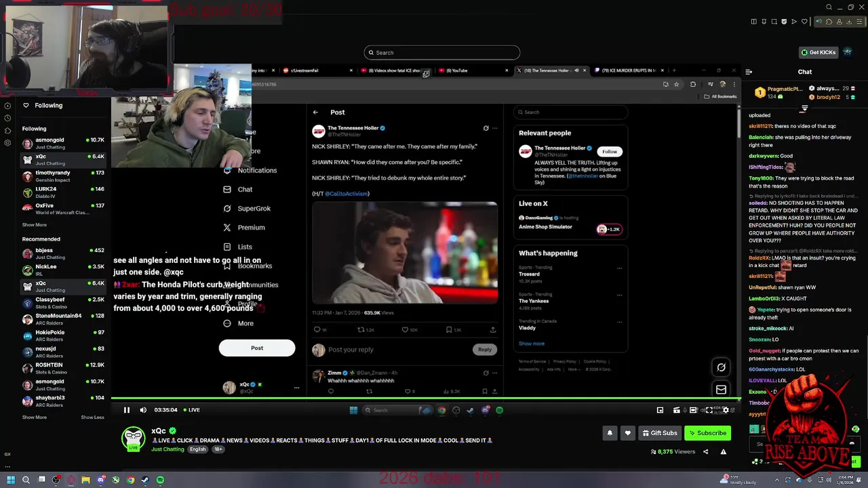Pause the xQc live stream

[126, 409]
